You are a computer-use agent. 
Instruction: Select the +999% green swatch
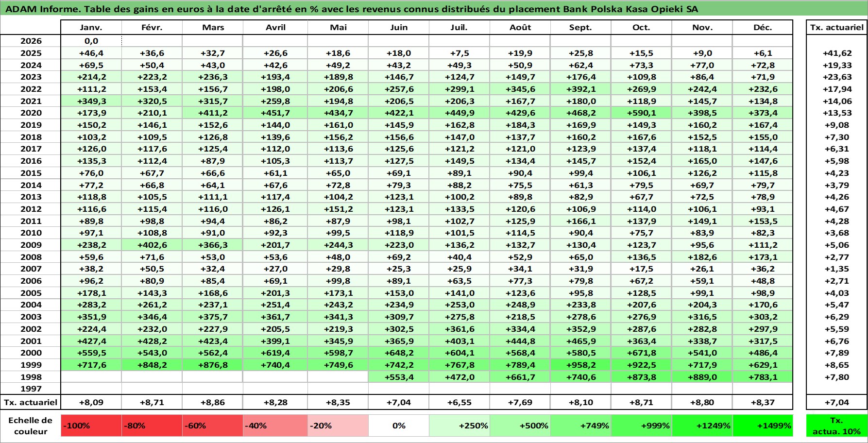tap(642, 426)
